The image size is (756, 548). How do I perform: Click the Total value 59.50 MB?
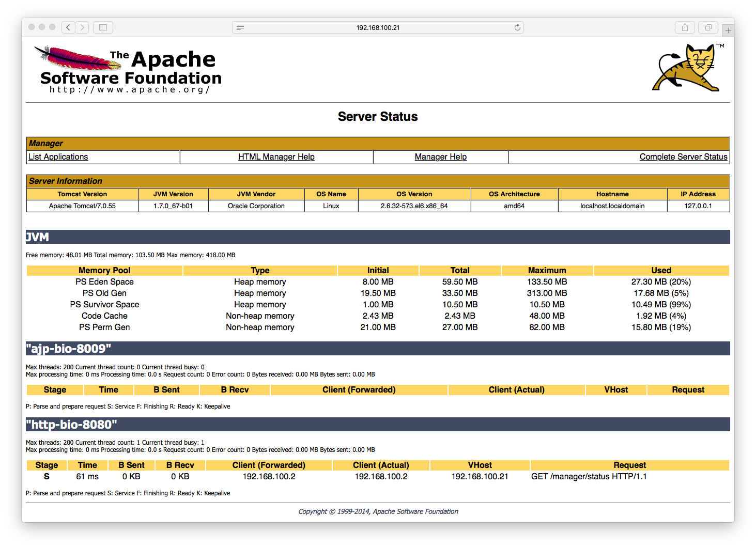[x=460, y=282]
